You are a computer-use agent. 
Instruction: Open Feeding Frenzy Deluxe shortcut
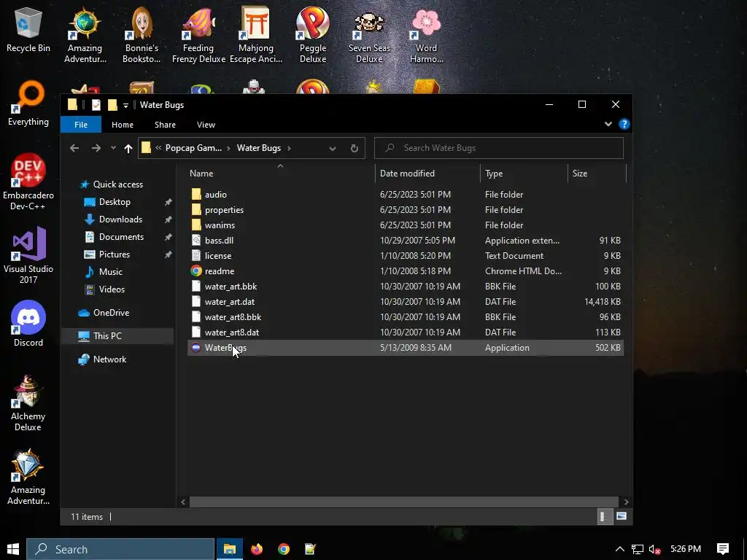pos(198,35)
